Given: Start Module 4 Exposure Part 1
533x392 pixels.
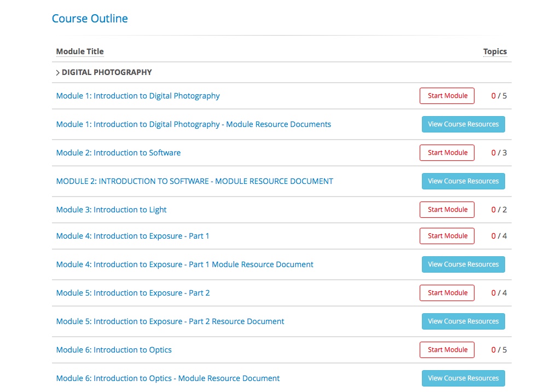Looking at the screenshot, I should click(x=447, y=236).
